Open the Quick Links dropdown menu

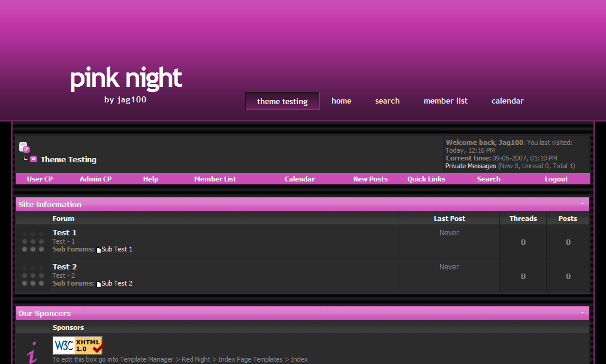(426, 179)
